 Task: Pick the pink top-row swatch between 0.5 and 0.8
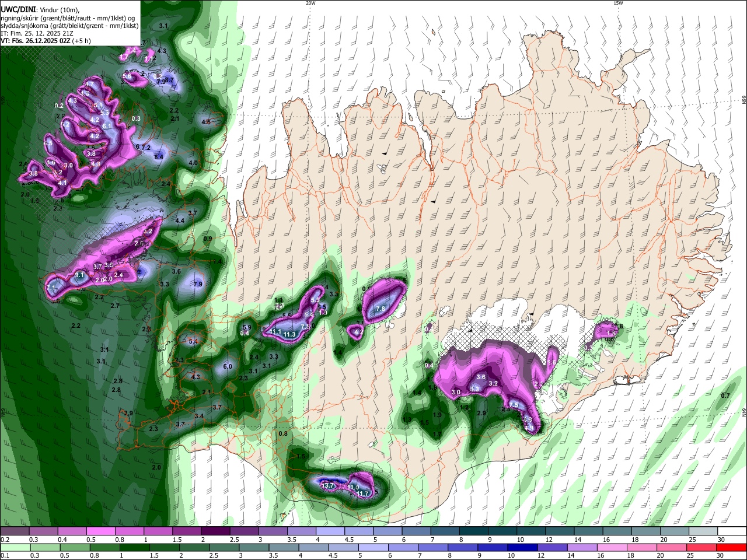click(100, 531)
